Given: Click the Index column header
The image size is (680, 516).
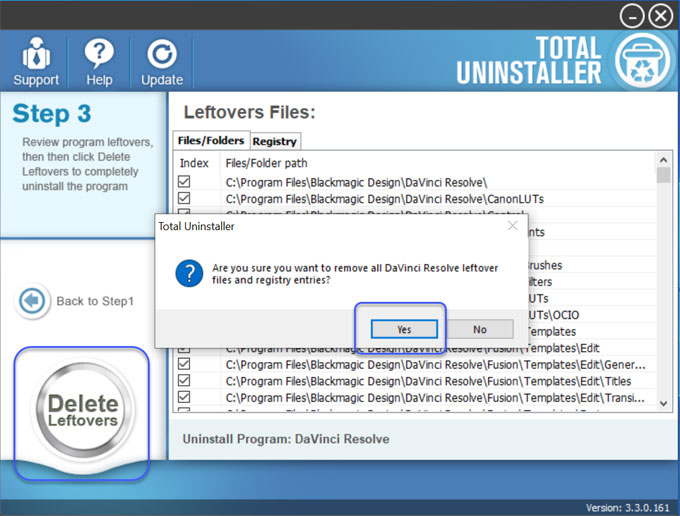Looking at the screenshot, I should [x=194, y=163].
